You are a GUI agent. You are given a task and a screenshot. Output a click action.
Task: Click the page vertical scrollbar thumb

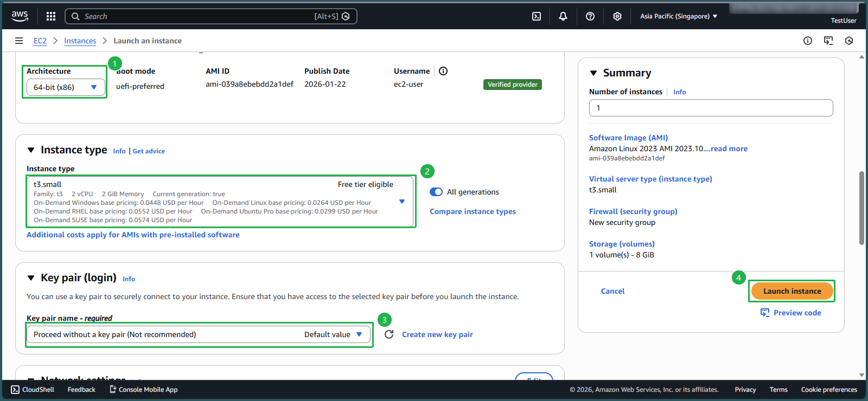(861, 208)
